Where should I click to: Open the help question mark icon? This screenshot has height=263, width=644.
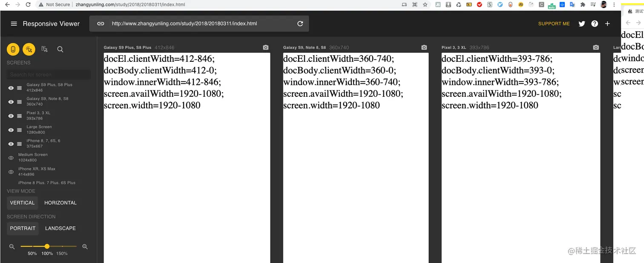pos(595,24)
